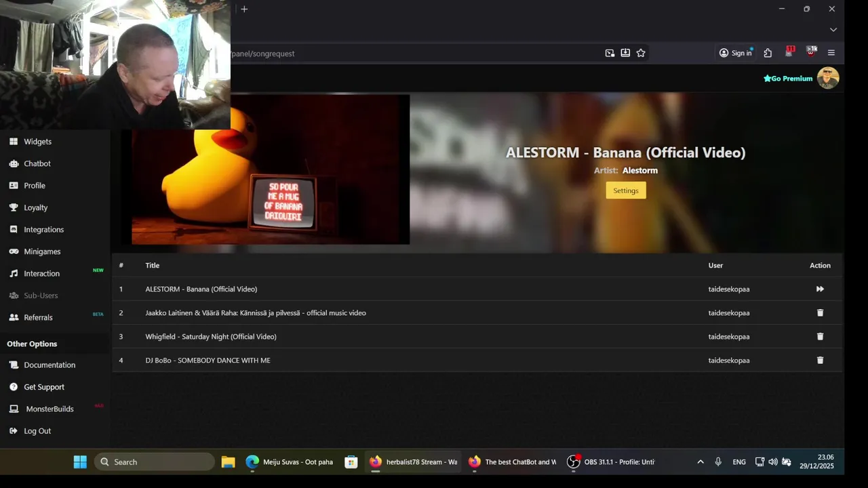Open the Firefox extensions puzzle icon
This screenshot has width=868, height=488.
click(x=768, y=53)
